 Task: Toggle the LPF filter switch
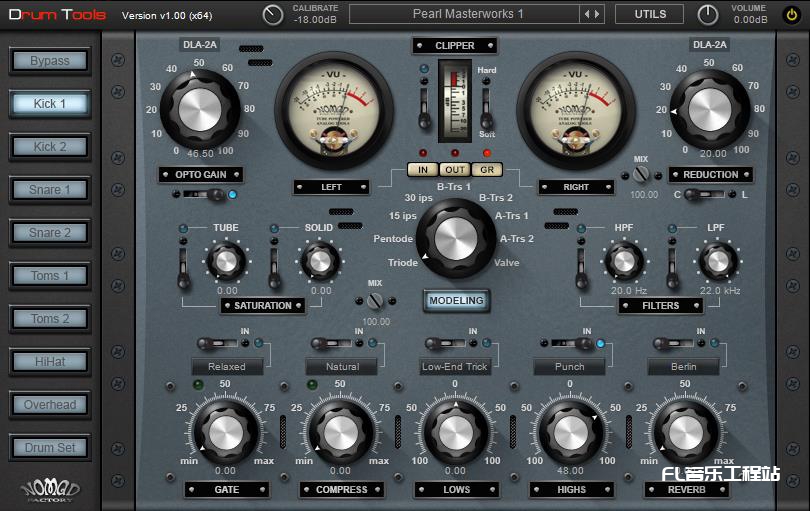[672, 268]
